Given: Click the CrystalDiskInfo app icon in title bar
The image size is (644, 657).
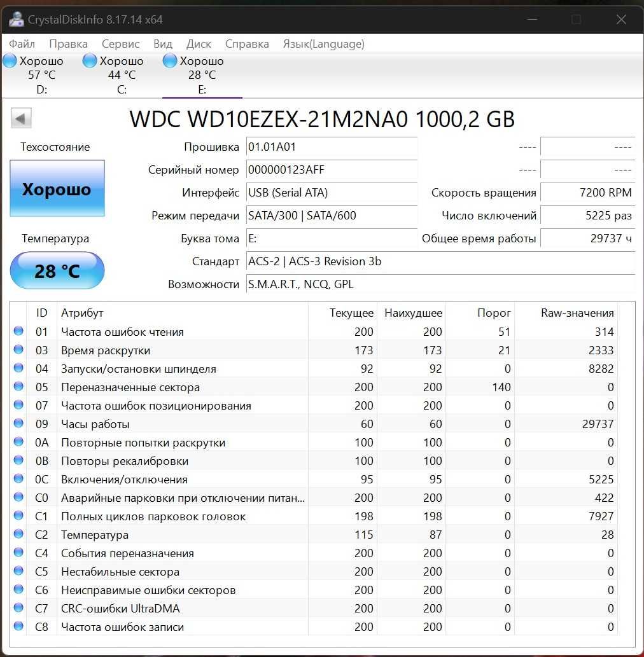Looking at the screenshot, I should (x=16, y=19).
